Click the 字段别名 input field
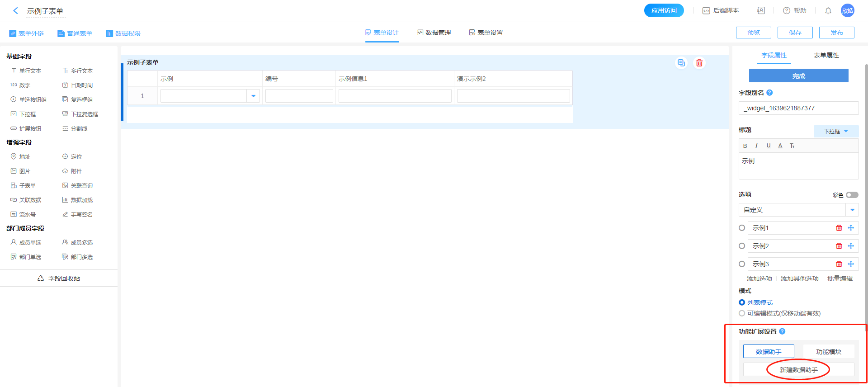This screenshot has width=868, height=387. pyautogui.click(x=798, y=108)
